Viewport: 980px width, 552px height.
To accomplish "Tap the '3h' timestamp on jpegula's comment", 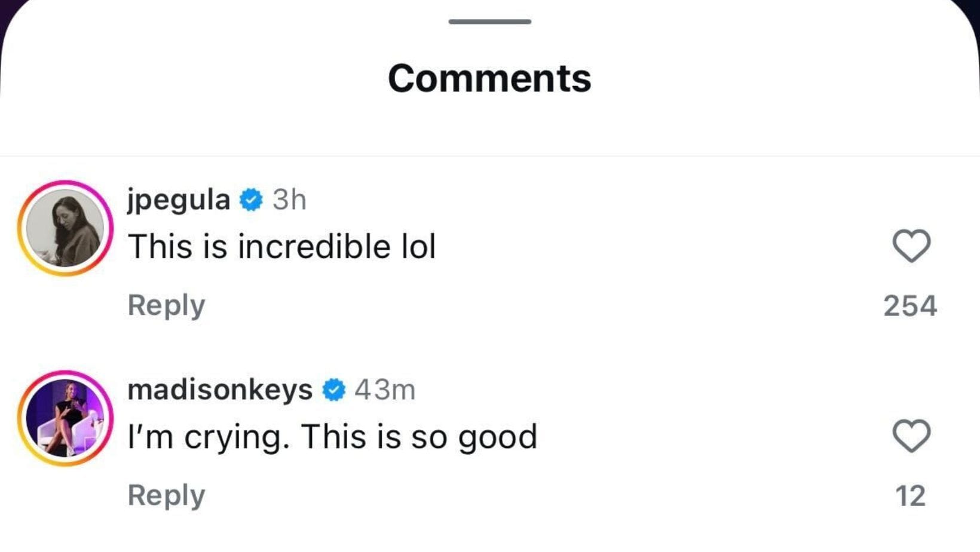I will [290, 201].
